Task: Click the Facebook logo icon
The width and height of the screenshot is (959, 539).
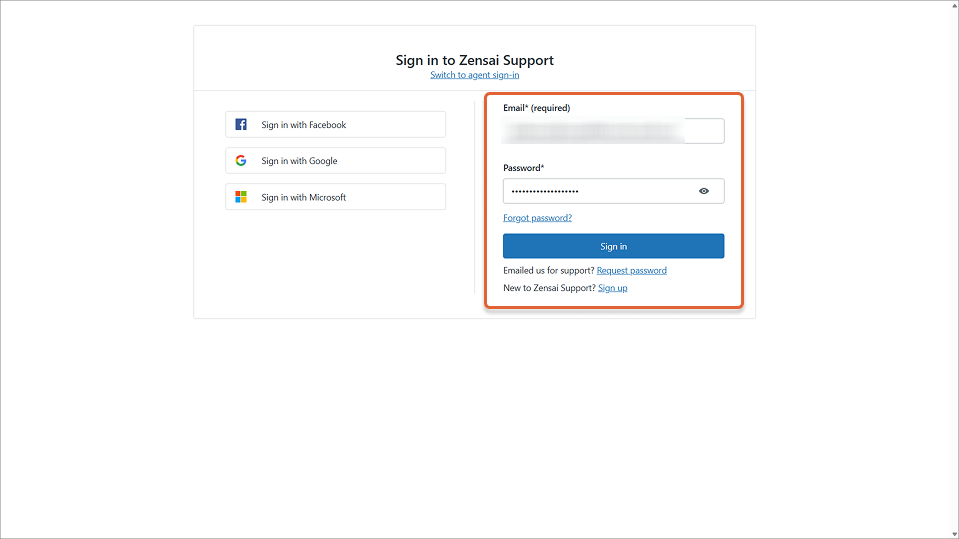Action: click(x=241, y=125)
